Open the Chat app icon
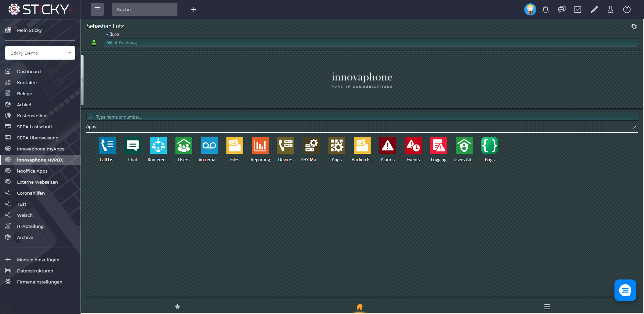Viewport: 644px width, 314px height. tap(133, 145)
